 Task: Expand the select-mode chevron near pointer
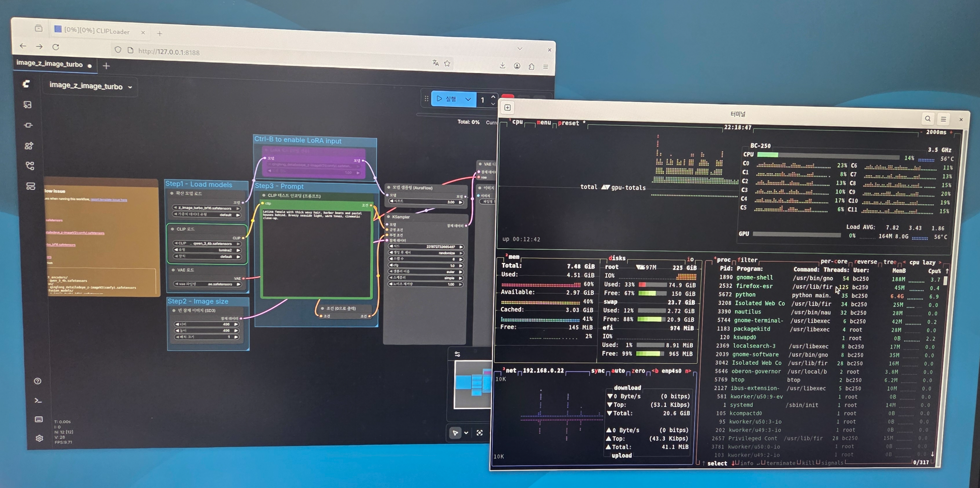(466, 433)
